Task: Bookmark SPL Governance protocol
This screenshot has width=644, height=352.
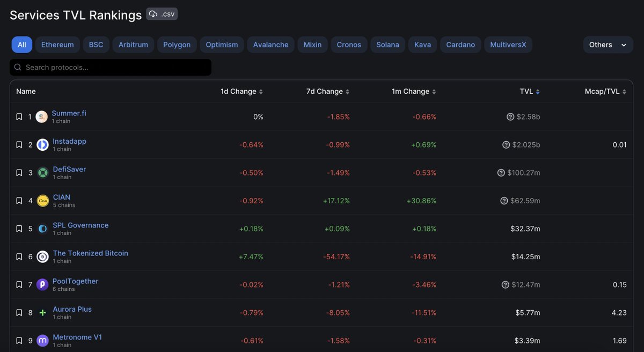Action: [x=19, y=229]
